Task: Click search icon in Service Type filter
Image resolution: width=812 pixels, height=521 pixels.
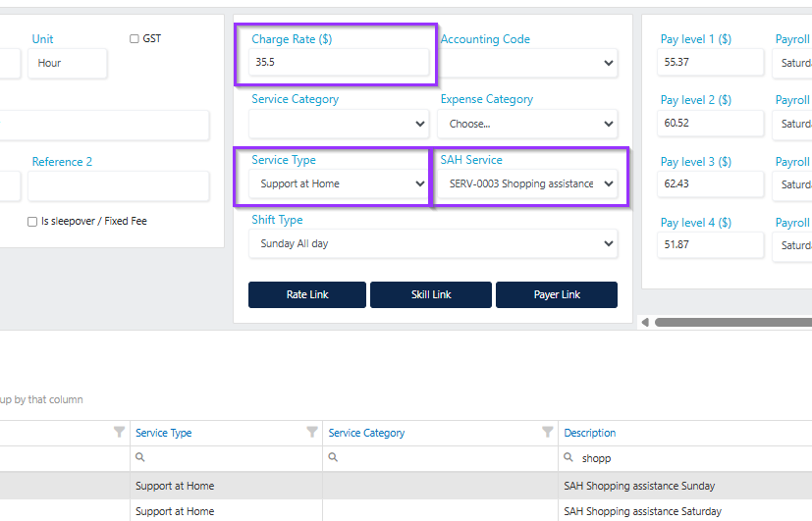Action: [139, 457]
